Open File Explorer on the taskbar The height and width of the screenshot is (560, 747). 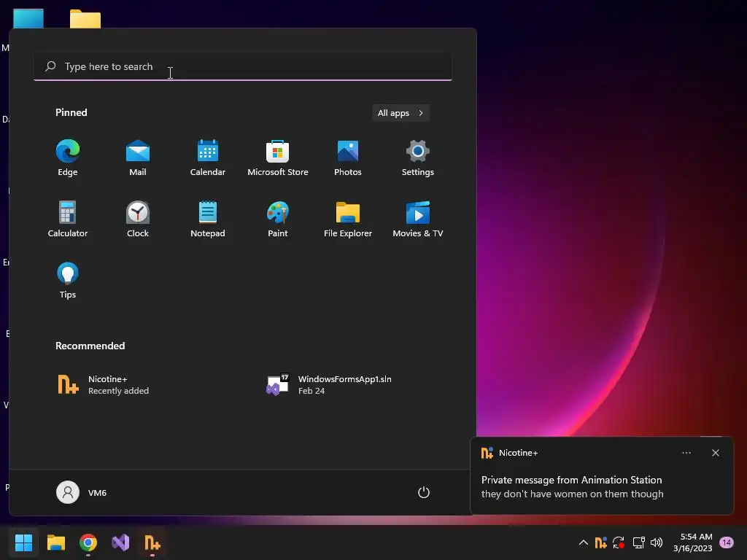tap(55, 542)
